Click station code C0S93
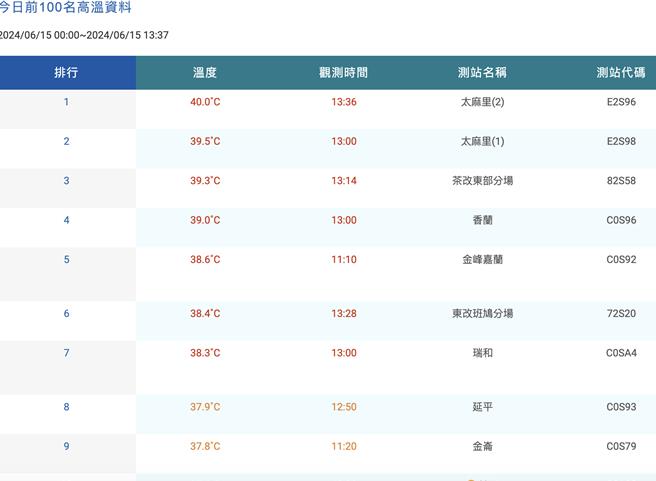 point(621,407)
